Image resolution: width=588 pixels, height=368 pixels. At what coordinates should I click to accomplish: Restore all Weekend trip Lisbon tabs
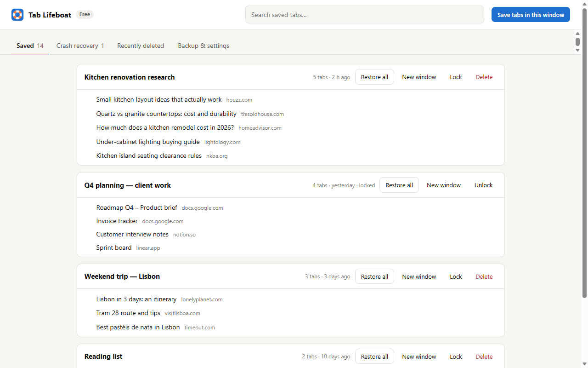[x=374, y=276]
